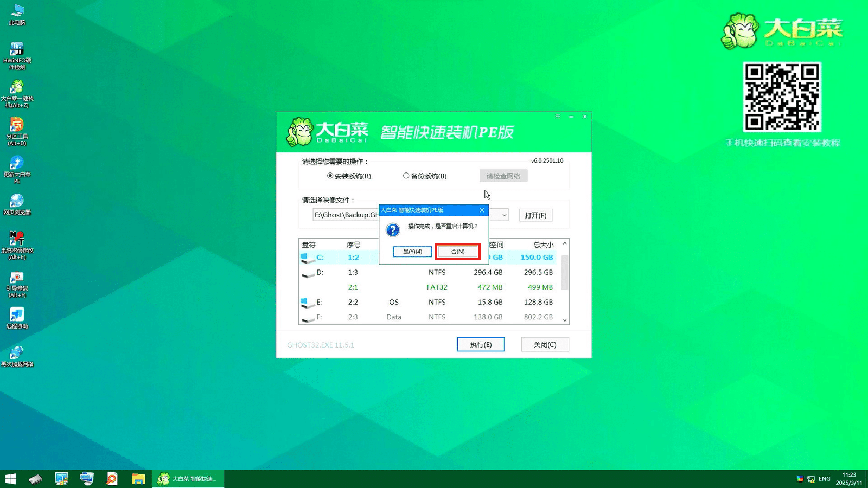Open the Windows Start menu
The width and height of the screenshot is (868, 488).
(x=11, y=479)
